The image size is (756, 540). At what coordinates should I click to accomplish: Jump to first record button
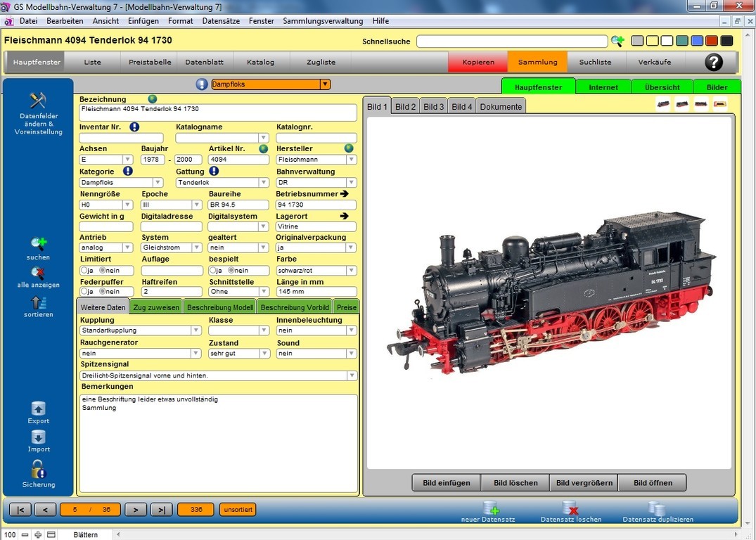pos(20,510)
